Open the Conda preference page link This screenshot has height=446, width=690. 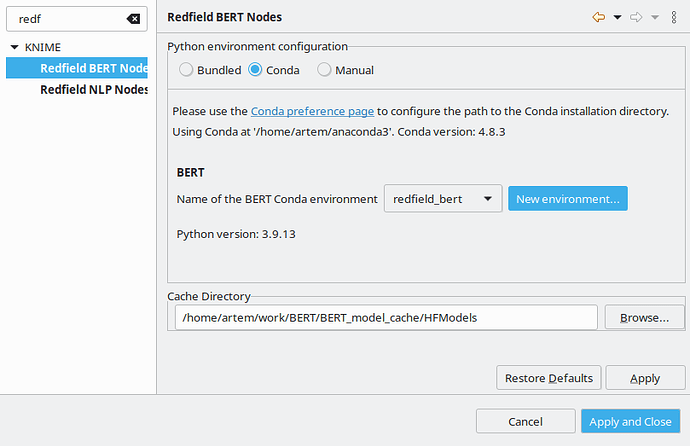(312, 111)
